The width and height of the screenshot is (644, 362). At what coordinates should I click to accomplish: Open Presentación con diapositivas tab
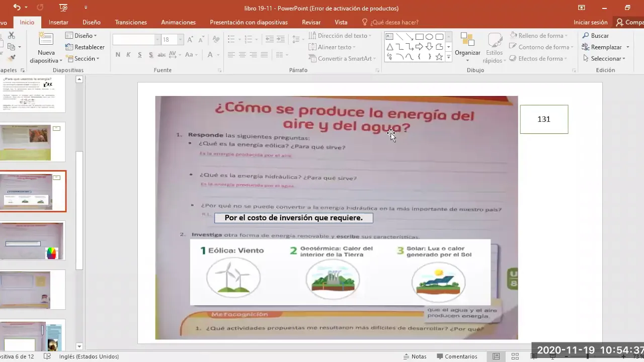pyautogui.click(x=249, y=22)
